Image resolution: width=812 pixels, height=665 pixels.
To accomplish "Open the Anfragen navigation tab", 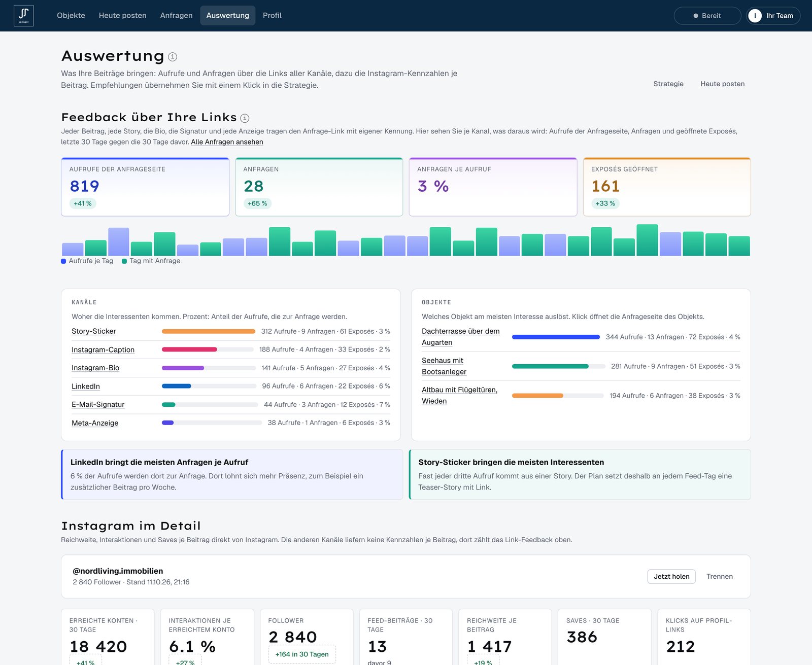I will [176, 16].
